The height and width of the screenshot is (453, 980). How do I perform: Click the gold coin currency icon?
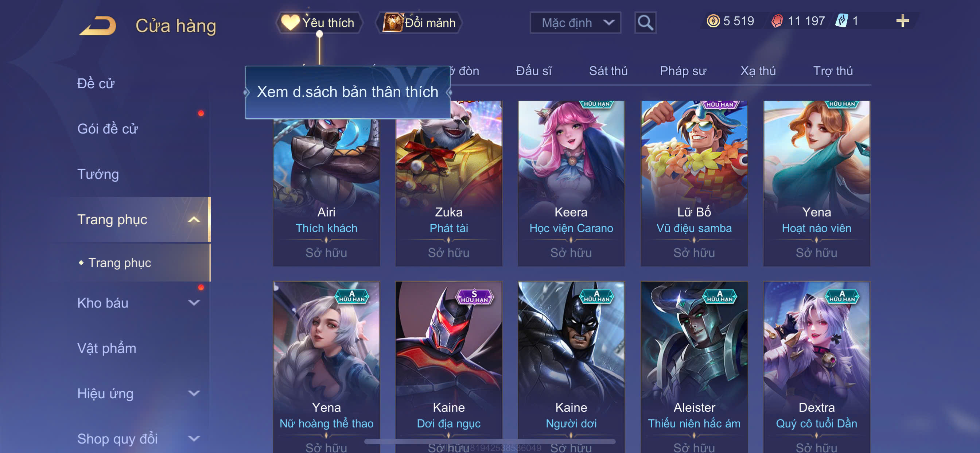click(x=713, y=20)
